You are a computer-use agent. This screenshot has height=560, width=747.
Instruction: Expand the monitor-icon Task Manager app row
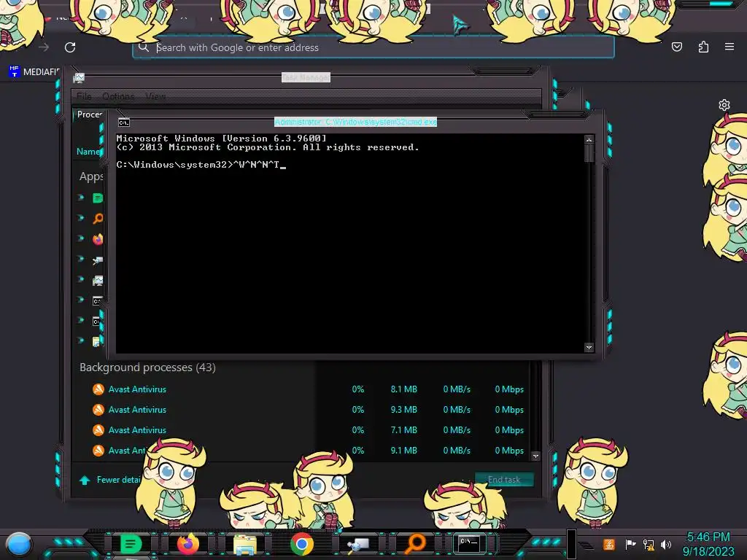tap(81, 279)
